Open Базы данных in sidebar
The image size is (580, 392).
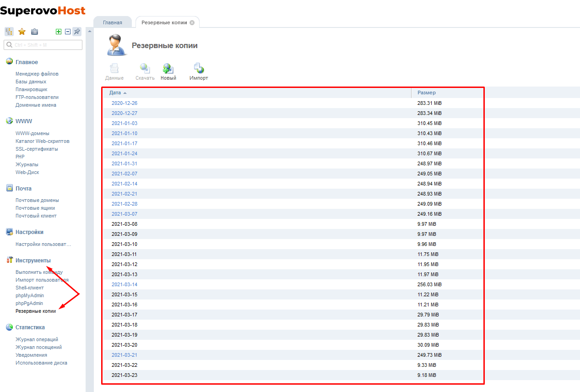pos(31,82)
